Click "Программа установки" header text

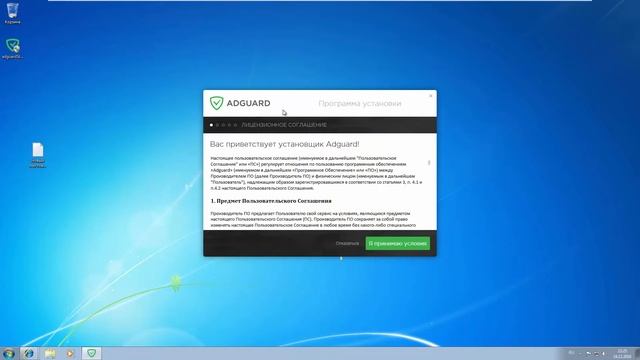[x=360, y=104]
